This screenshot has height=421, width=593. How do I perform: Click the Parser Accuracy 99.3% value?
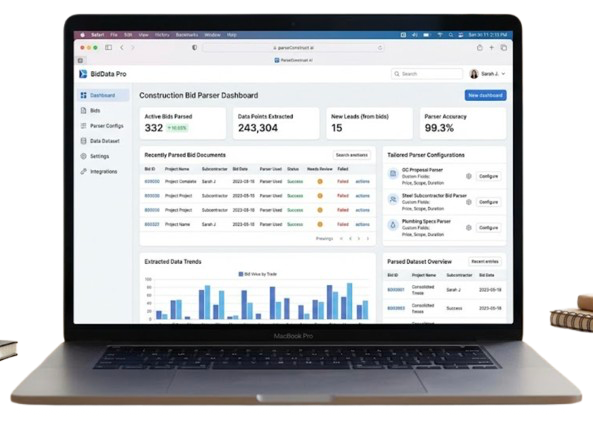coord(439,128)
